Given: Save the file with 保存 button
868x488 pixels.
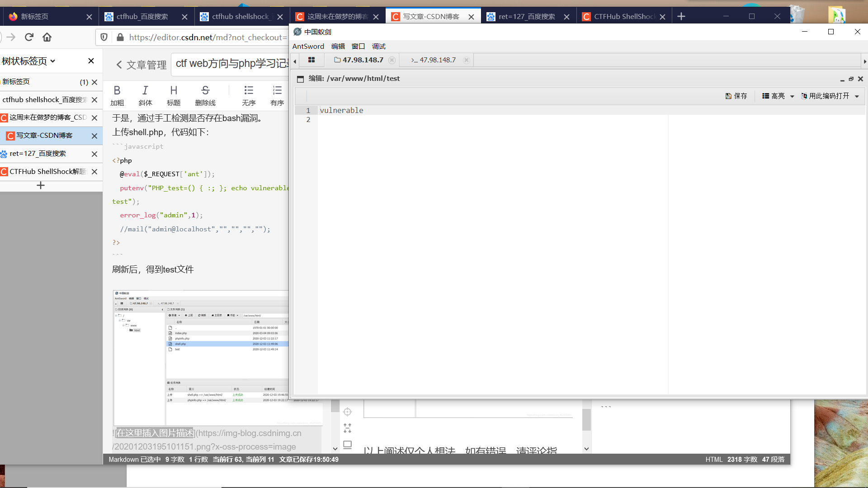Looking at the screenshot, I should pos(736,96).
